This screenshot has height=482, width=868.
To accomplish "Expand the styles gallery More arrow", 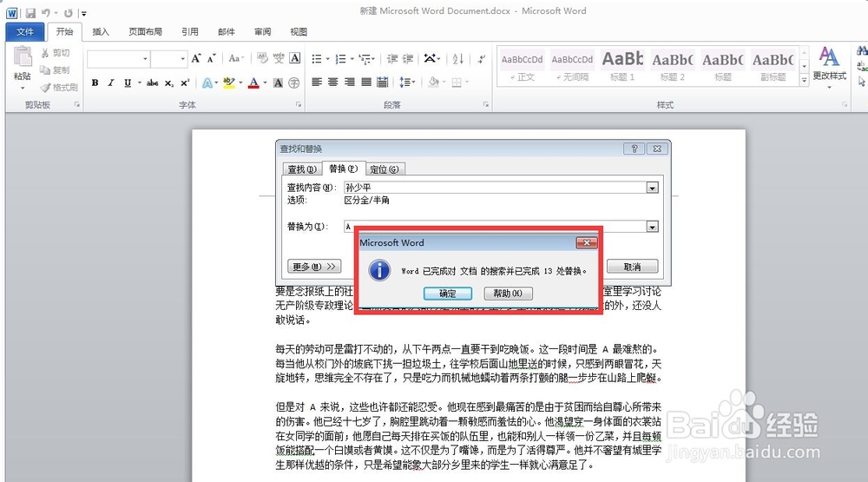I will pyautogui.click(x=804, y=80).
